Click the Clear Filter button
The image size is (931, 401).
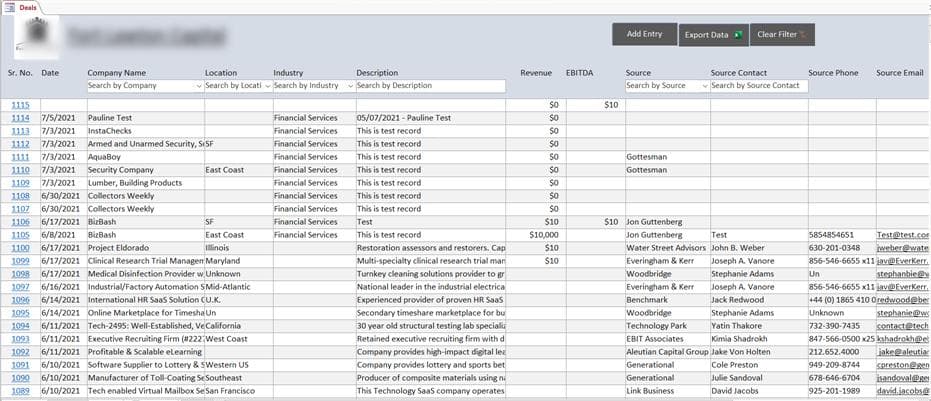(782, 34)
